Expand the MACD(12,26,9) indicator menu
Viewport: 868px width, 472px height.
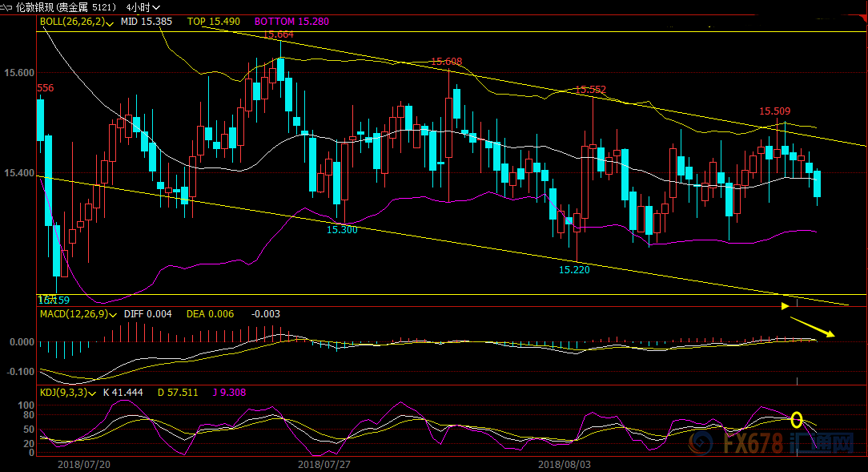point(112,314)
